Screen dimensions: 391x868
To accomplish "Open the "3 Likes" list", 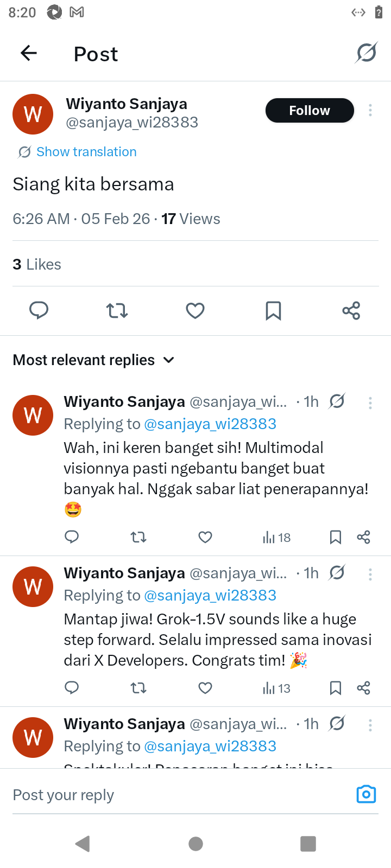I will click(x=37, y=264).
